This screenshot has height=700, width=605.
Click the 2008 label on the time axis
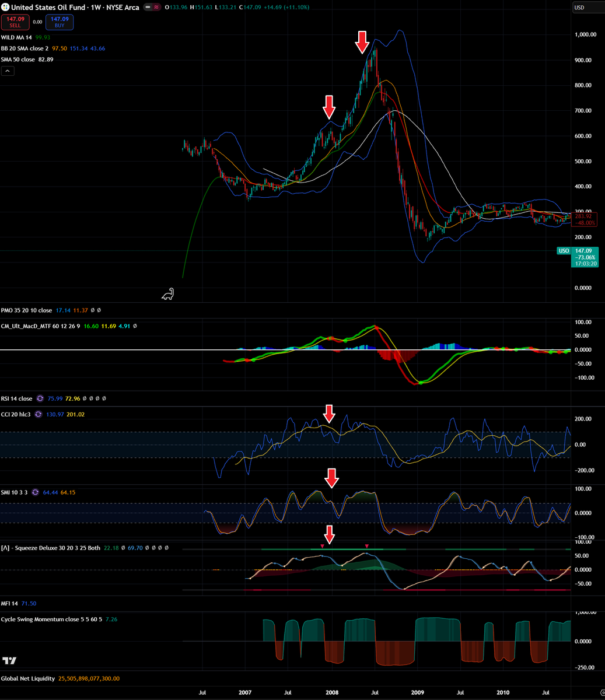click(331, 692)
